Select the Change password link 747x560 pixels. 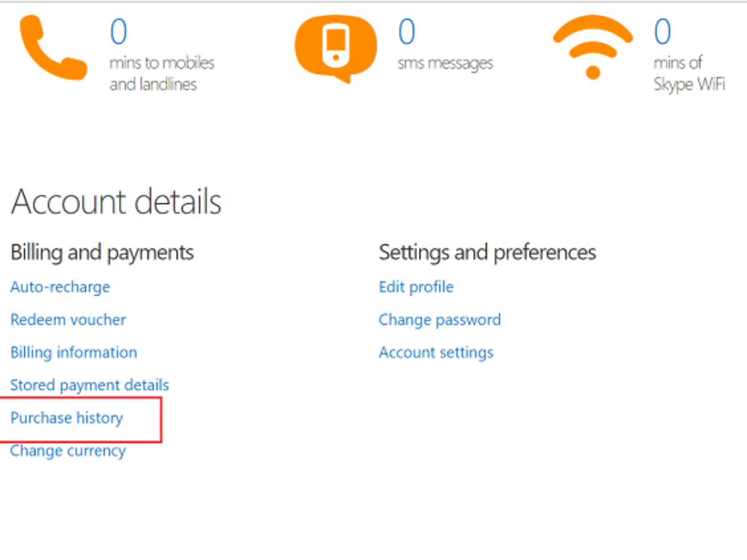pos(439,320)
